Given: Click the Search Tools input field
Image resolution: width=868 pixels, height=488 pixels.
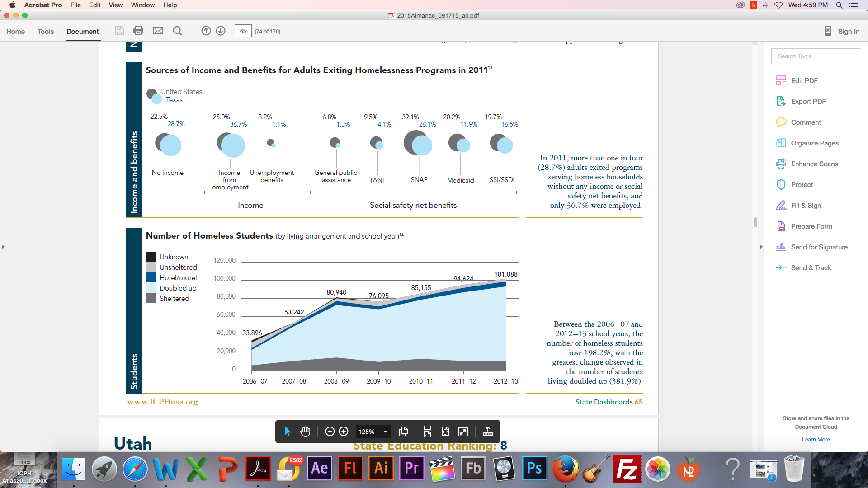Looking at the screenshot, I should click(816, 56).
